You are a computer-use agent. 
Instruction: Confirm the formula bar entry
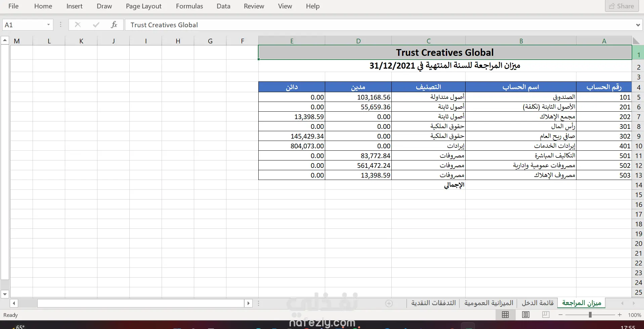(x=96, y=25)
